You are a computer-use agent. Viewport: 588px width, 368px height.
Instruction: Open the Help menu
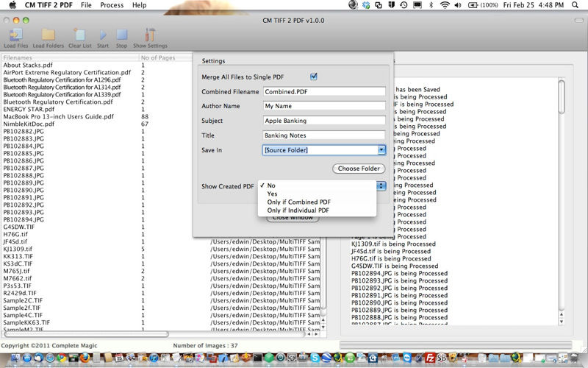(139, 5)
